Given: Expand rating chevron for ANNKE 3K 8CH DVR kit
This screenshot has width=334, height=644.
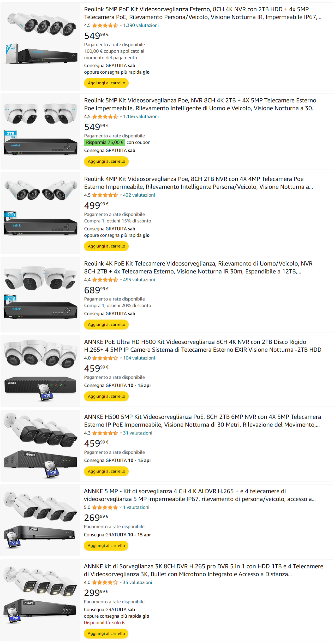Looking at the screenshot, I should pos(121,582).
